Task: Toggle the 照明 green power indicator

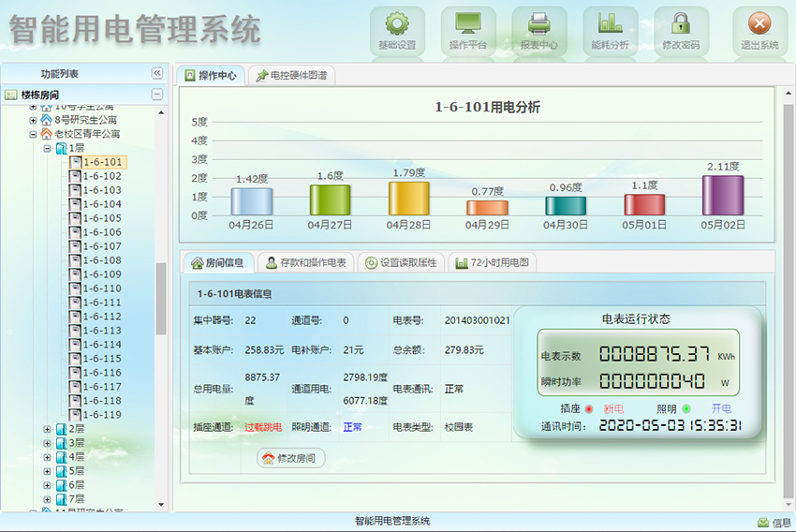Action: 686,409
